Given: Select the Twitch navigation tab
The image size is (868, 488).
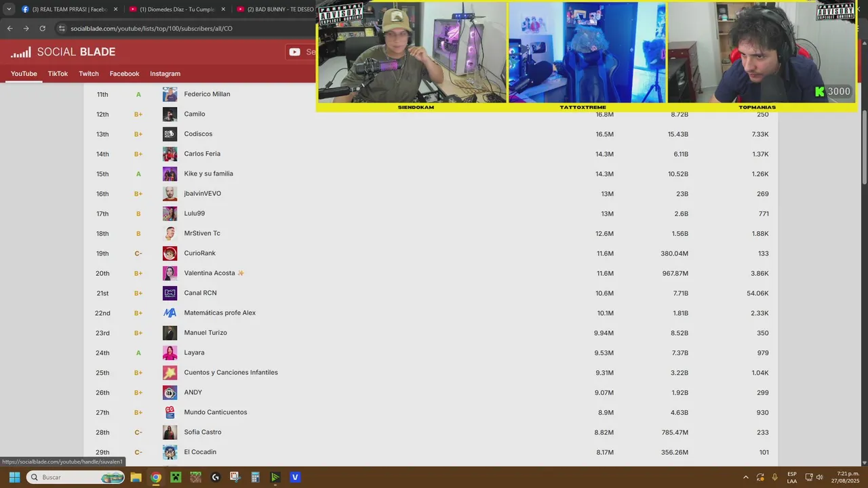Looking at the screenshot, I should click(89, 74).
